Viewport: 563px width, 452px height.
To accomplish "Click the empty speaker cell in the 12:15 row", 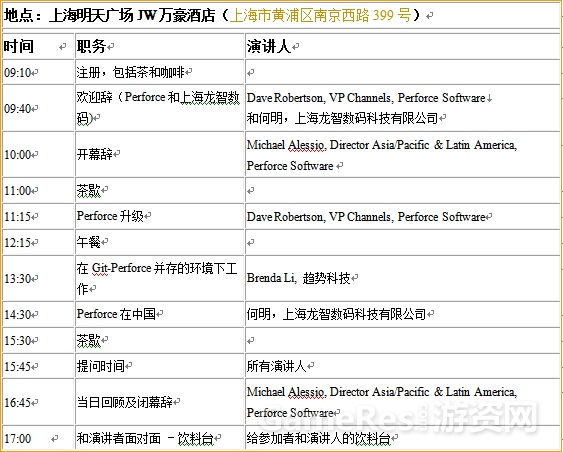I will point(403,242).
